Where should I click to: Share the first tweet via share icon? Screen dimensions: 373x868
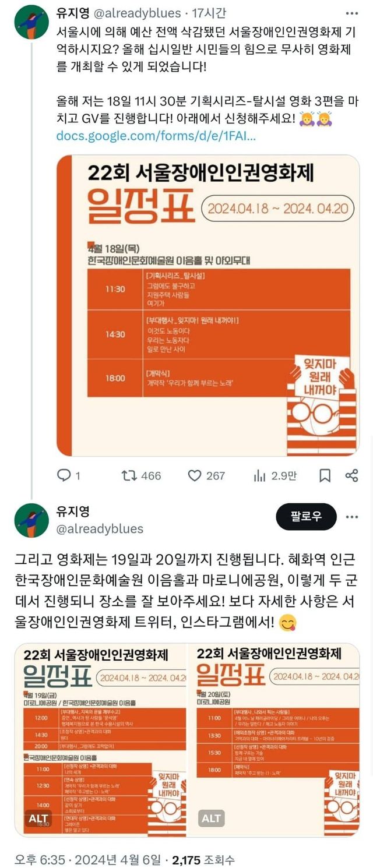coord(351,476)
